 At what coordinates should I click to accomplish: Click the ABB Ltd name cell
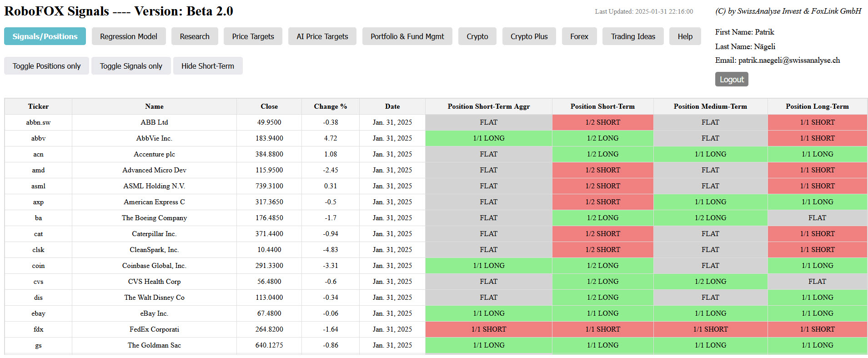pos(154,122)
